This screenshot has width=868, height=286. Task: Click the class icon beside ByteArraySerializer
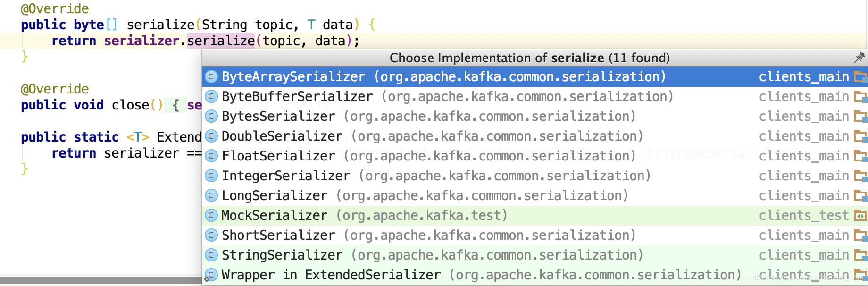click(211, 76)
